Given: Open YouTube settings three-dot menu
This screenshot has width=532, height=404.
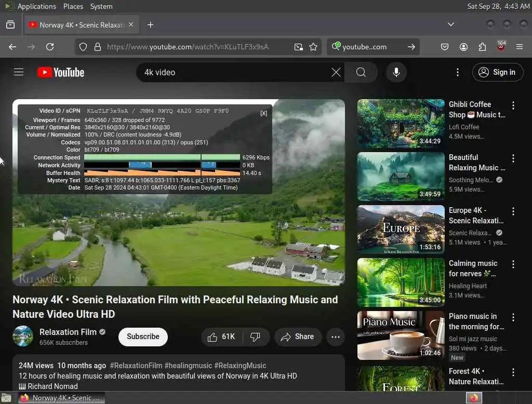Looking at the screenshot, I should point(457,72).
